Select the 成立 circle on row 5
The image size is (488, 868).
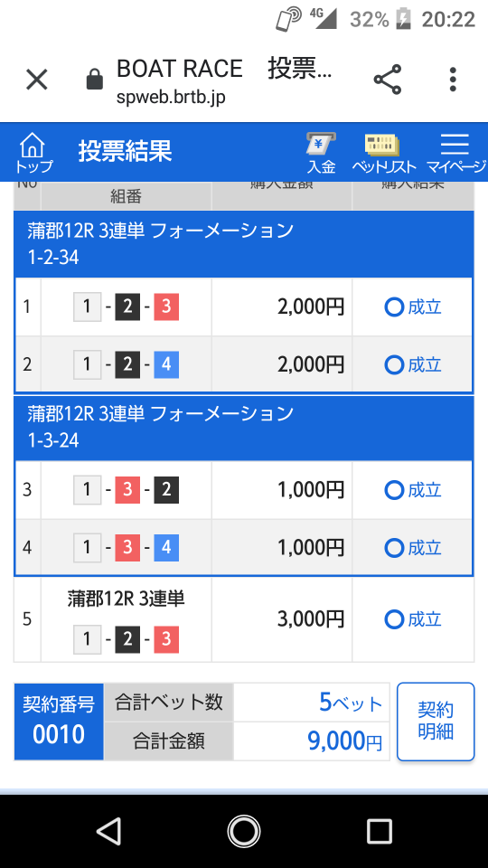pos(394,619)
